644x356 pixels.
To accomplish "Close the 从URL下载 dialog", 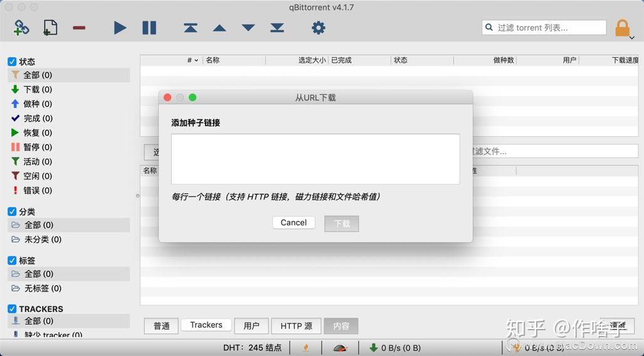I will (x=167, y=97).
